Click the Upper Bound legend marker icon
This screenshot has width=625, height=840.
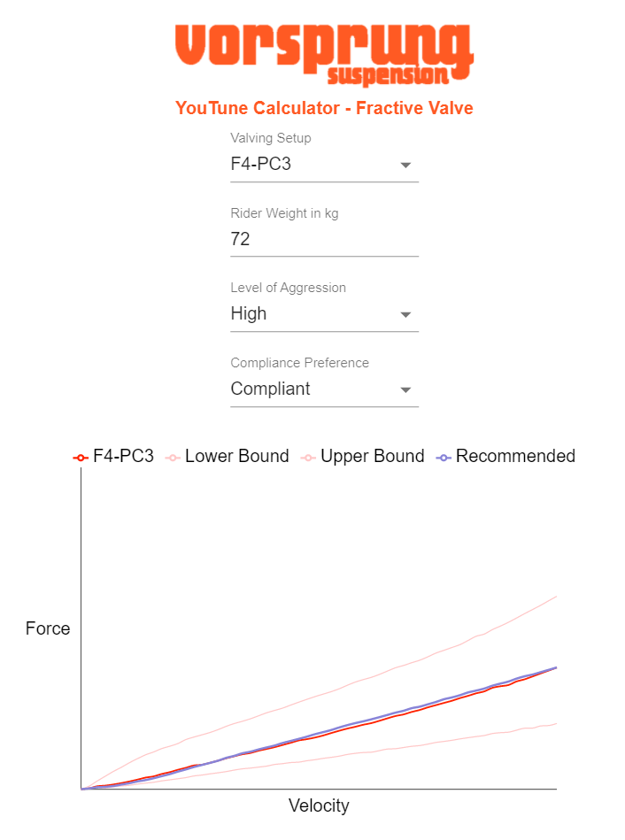tap(308, 457)
